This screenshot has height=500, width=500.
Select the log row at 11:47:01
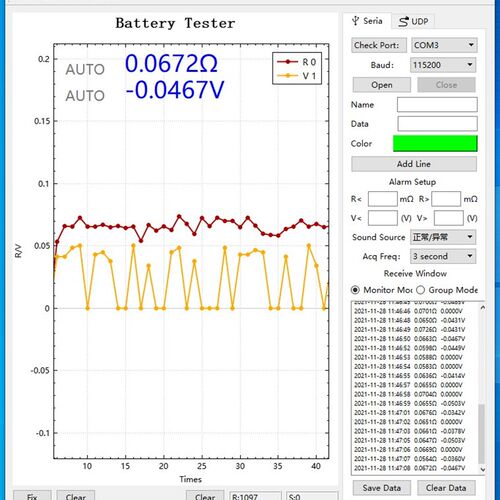pyautogui.click(x=409, y=413)
